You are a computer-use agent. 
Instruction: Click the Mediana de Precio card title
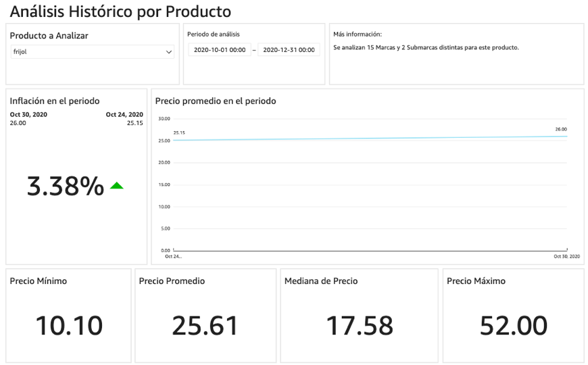pyautogui.click(x=321, y=281)
